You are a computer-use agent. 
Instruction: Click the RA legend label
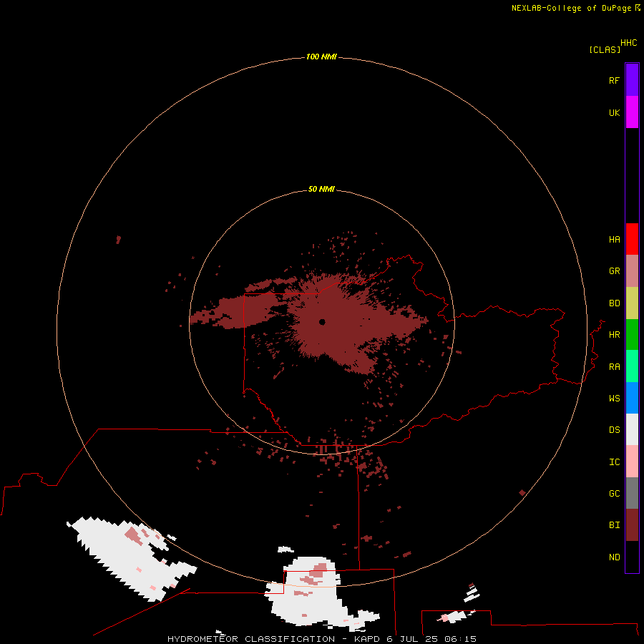(x=614, y=367)
